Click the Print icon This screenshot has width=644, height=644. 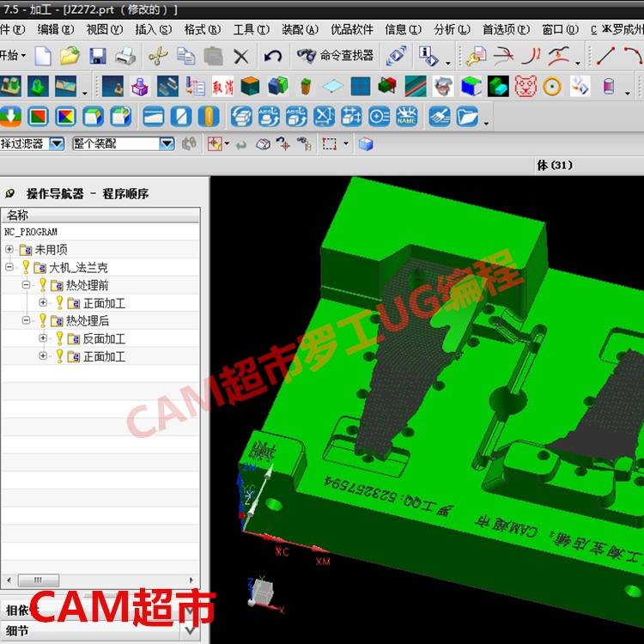[125, 57]
